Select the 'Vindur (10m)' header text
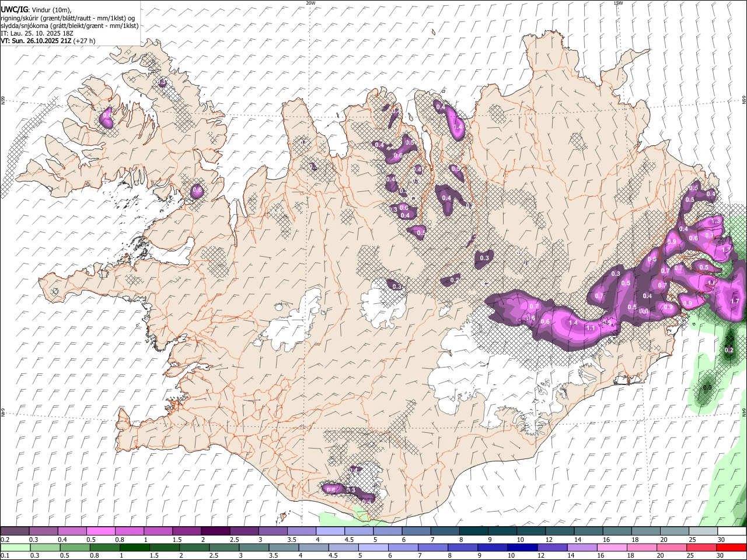747x560 pixels. click(51, 9)
